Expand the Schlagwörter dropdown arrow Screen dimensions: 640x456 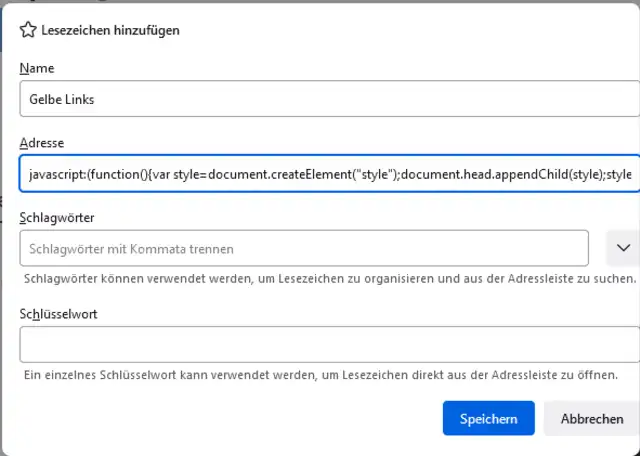pos(623,247)
